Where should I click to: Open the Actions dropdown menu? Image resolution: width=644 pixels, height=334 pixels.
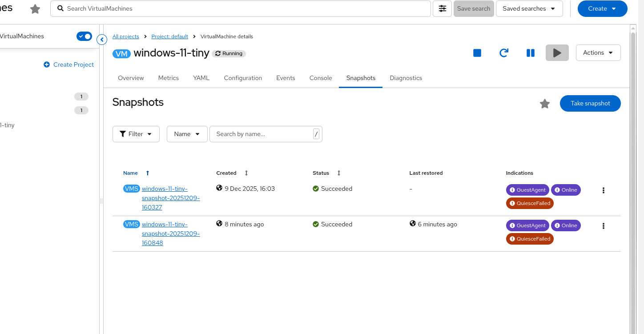[x=598, y=52]
